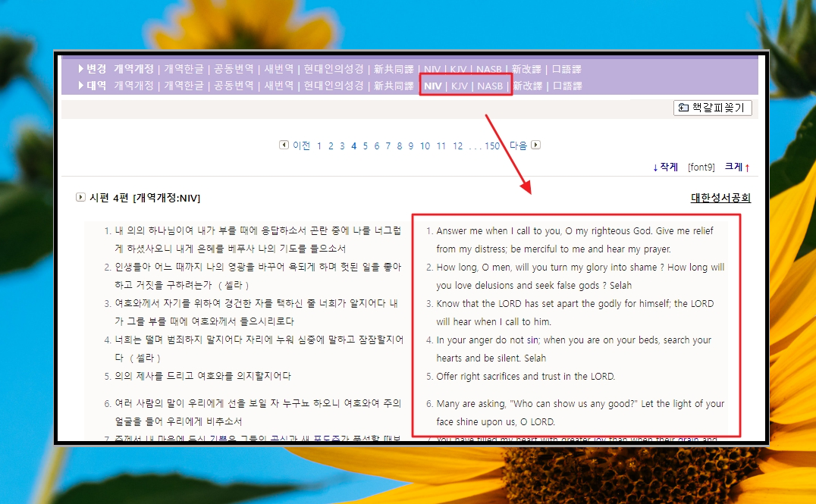Viewport: 816px width, 504px height.
Task: Open chapter 1 in the pagination
Action: click(x=319, y=146)
